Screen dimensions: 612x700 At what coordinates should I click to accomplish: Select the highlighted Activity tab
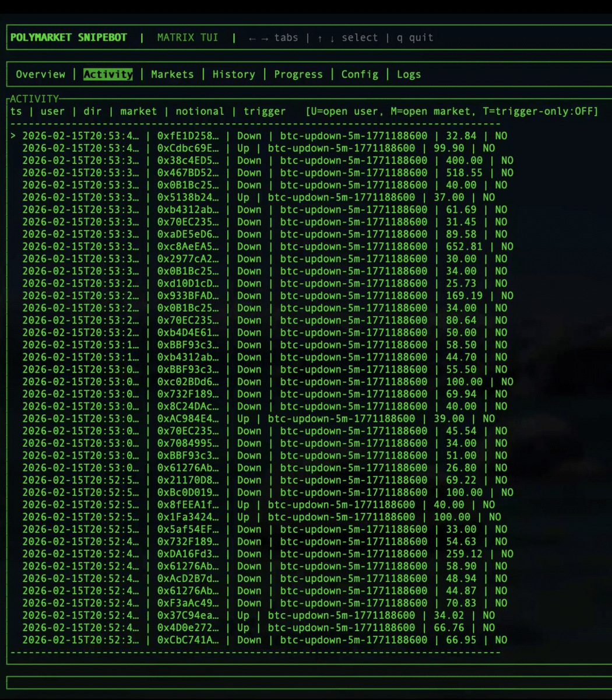(x=108, y=74)
